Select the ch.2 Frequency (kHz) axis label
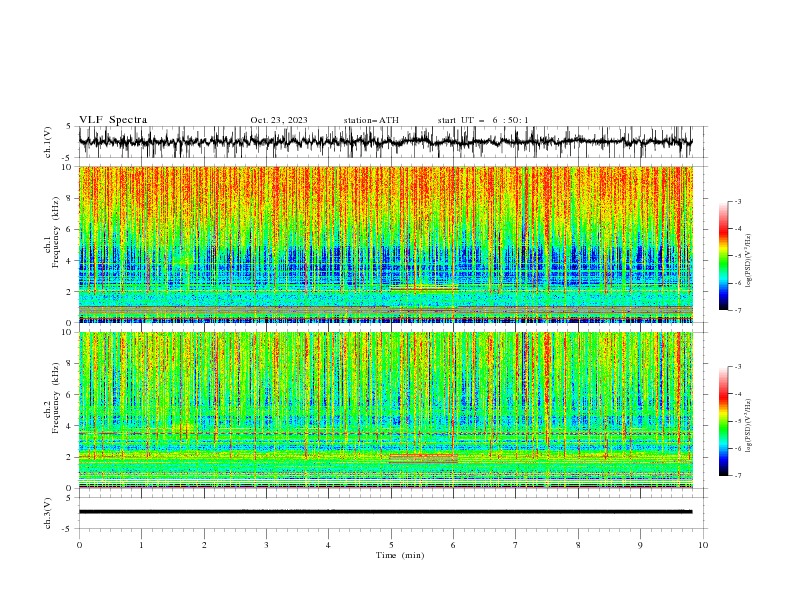This screenshot has width=792, height=612. click(52, 398)
